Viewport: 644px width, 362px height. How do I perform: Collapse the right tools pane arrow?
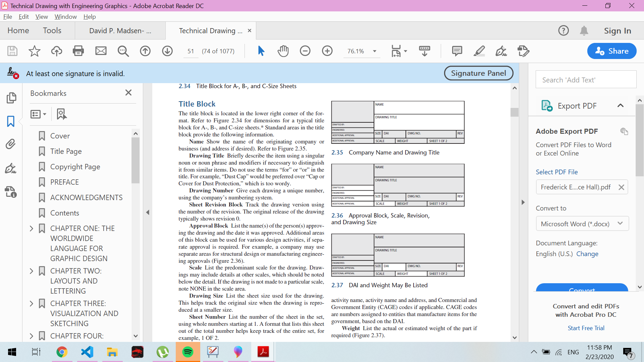523,202
